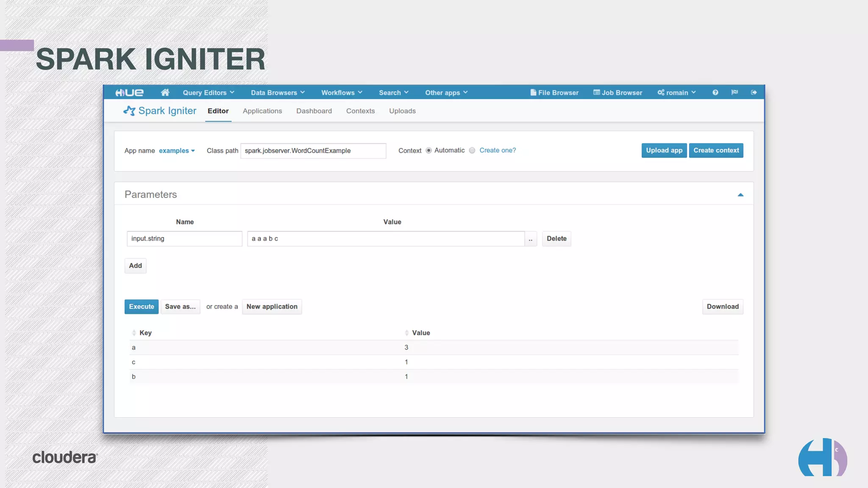868x488 pixels.
Task: Select the Automatic context radio button
Action: [428, 150]
